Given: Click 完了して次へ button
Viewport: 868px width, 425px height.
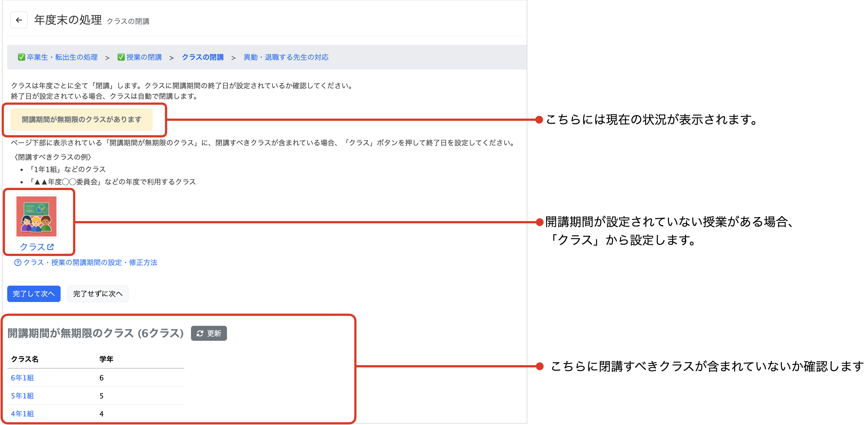Looking at the screenshot, I should click(x=34, y=294).
